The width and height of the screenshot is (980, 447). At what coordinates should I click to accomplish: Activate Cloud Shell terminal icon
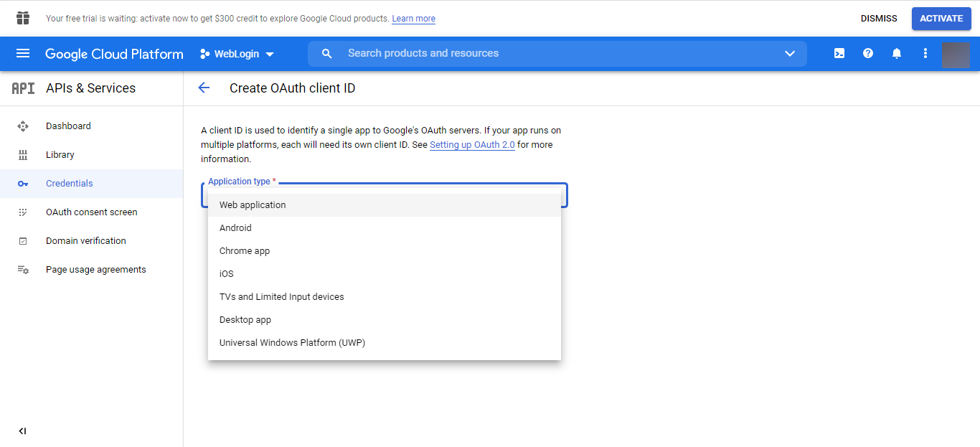click(x=839, y=53)
